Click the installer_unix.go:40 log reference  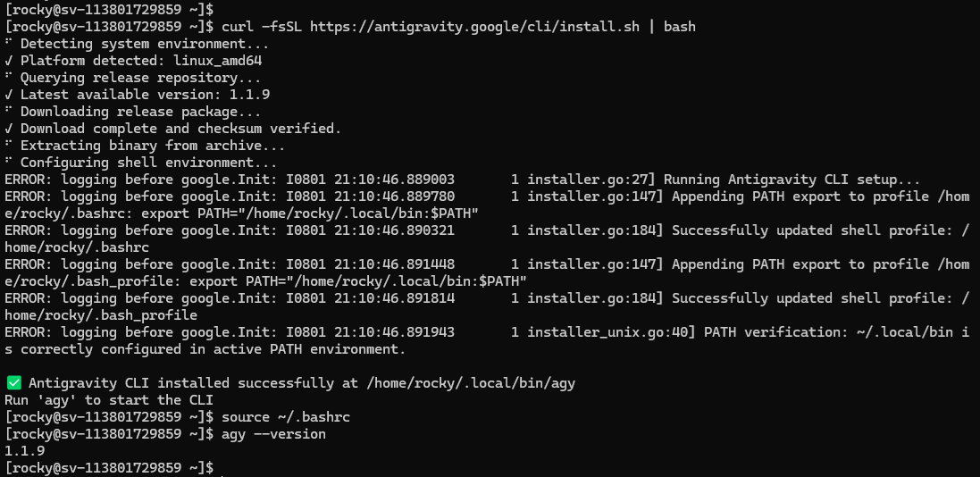click(x=611, y=332)
